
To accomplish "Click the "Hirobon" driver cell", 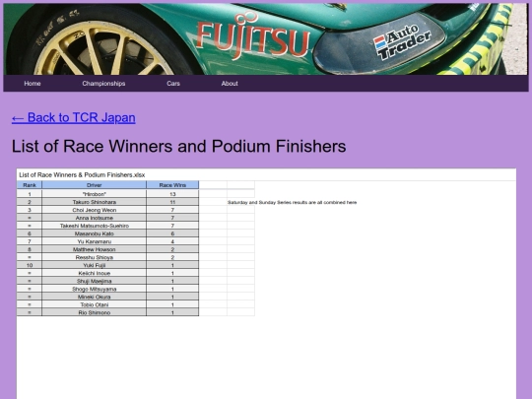I will [95, 194].
